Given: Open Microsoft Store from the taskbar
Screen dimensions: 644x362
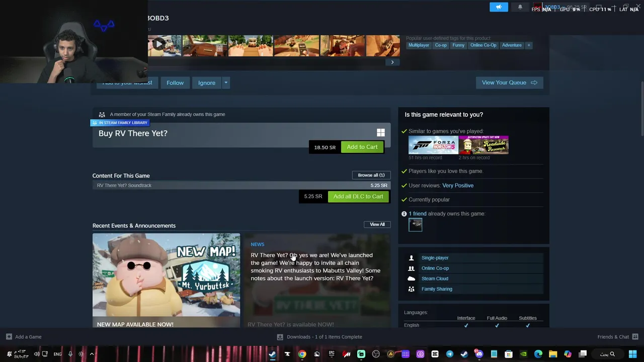Looking at the screenshot, I should tap(509, 354).
